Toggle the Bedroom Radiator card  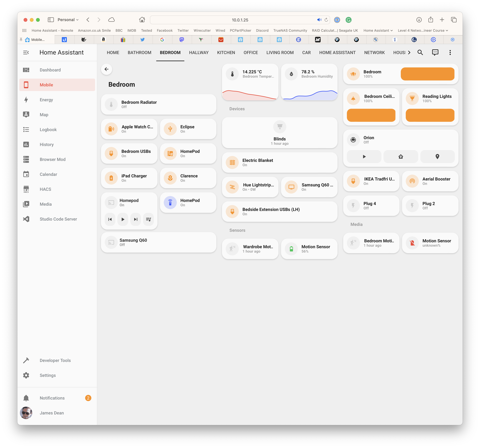[159, 105]
